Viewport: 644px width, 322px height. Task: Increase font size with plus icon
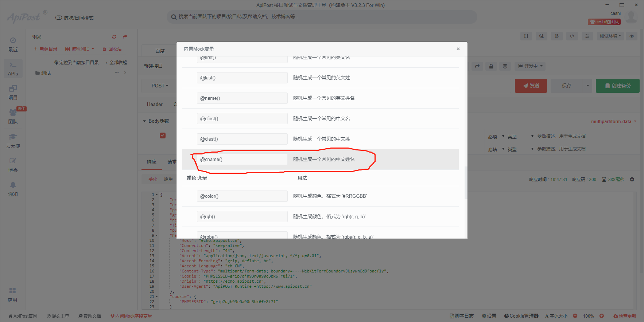click(x=602, y=316)
